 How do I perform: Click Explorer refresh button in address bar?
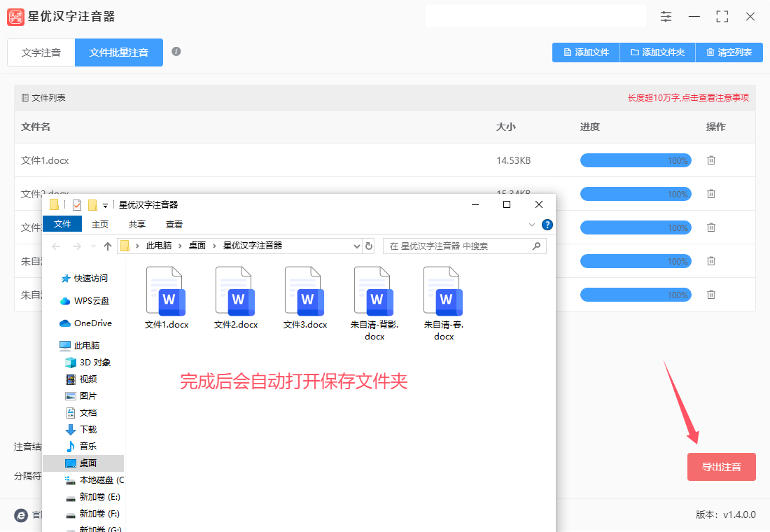370,246
